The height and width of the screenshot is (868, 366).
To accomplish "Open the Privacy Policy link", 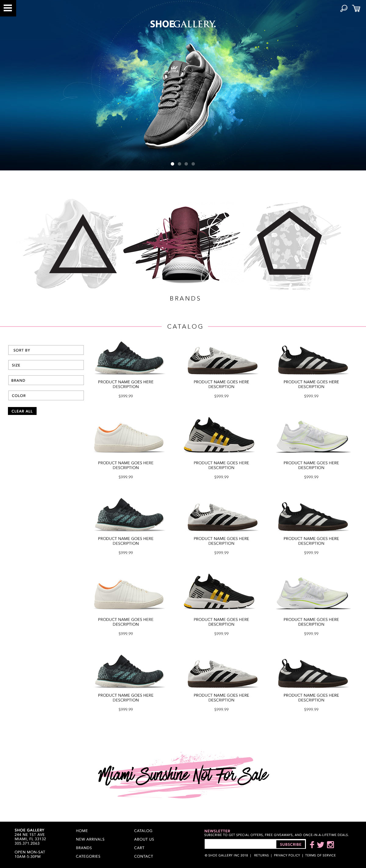I will point(287,855).
